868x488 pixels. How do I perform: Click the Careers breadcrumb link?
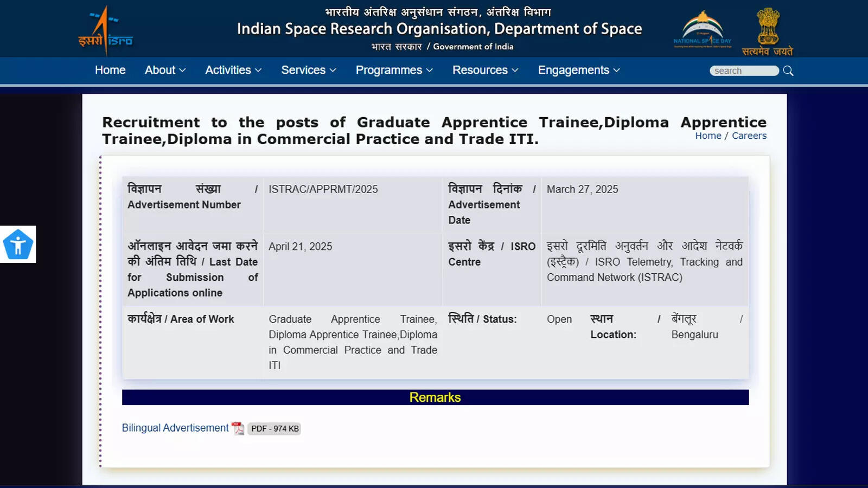click(x=749, y=136)
